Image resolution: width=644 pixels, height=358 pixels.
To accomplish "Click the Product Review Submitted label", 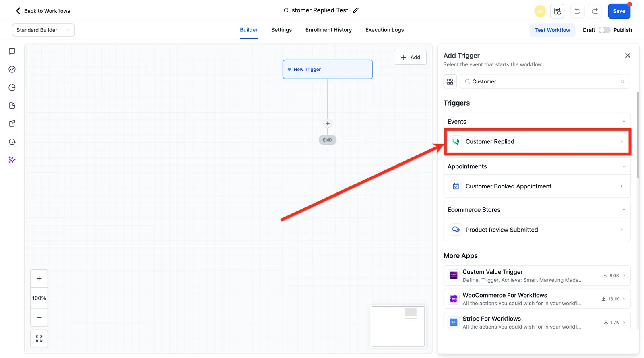I will (x=502, y=230).
